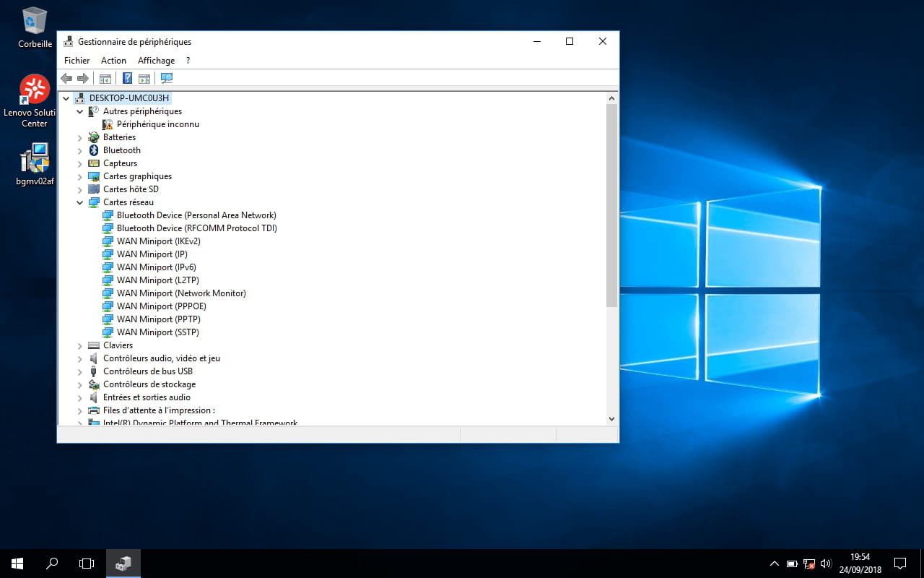
Task: Click the battery icon in system tray
Action: pos(792,564)
